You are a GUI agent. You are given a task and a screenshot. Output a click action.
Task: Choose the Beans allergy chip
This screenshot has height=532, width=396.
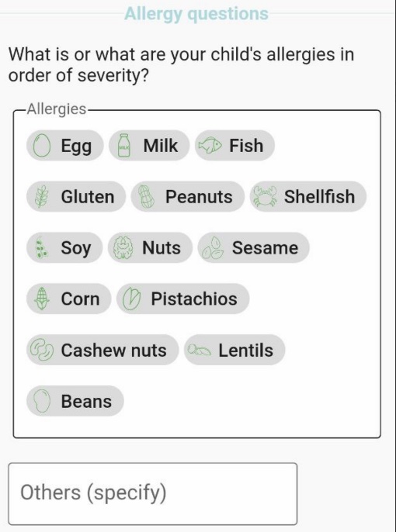75,401
